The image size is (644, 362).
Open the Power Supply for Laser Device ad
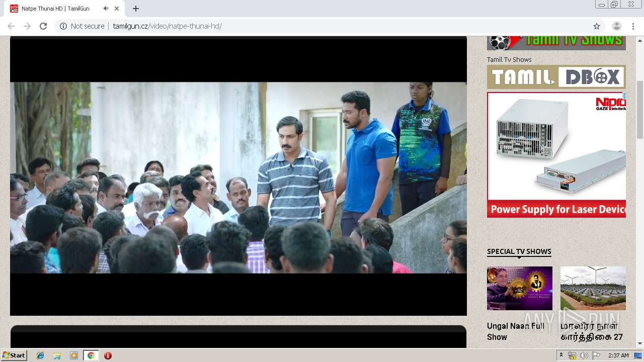tap(556, 155)
